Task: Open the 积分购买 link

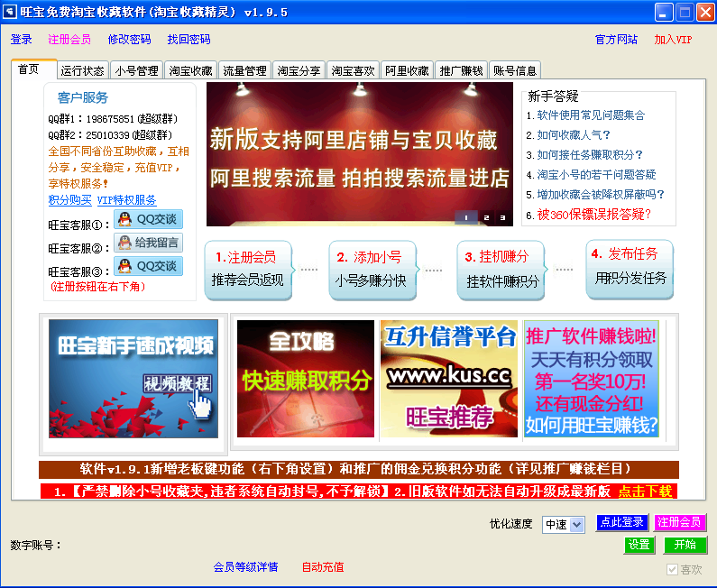Action: (x=69, y=200)
